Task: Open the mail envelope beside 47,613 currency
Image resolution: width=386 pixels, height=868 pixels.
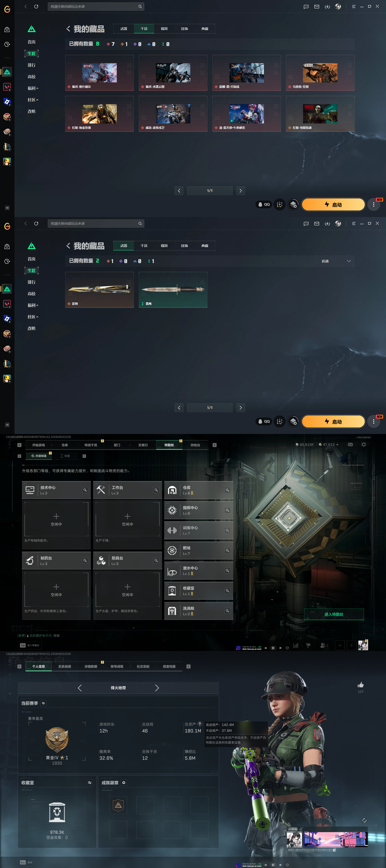Action: point(351,444)
